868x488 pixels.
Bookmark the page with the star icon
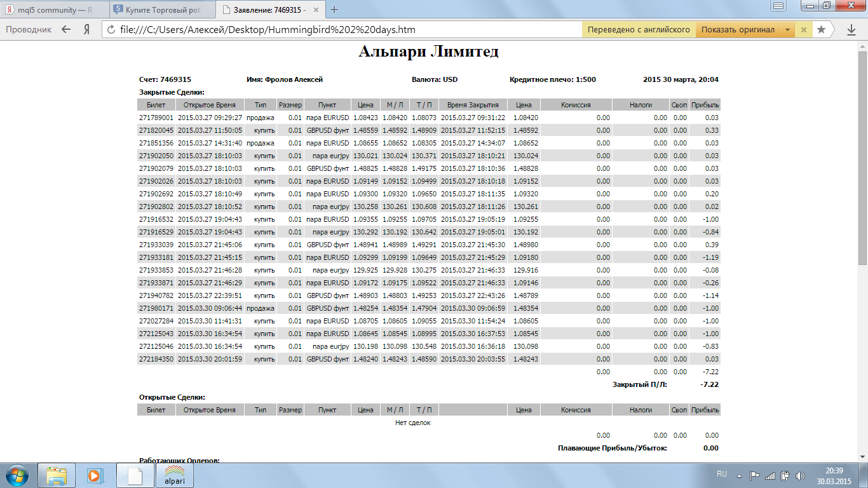coord(822,29)
